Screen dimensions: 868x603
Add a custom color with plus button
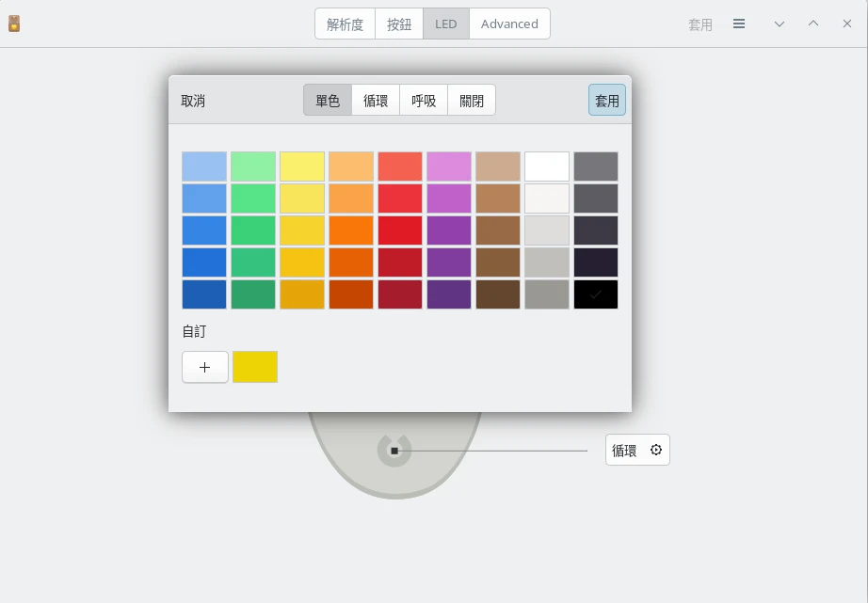(205, 367)
